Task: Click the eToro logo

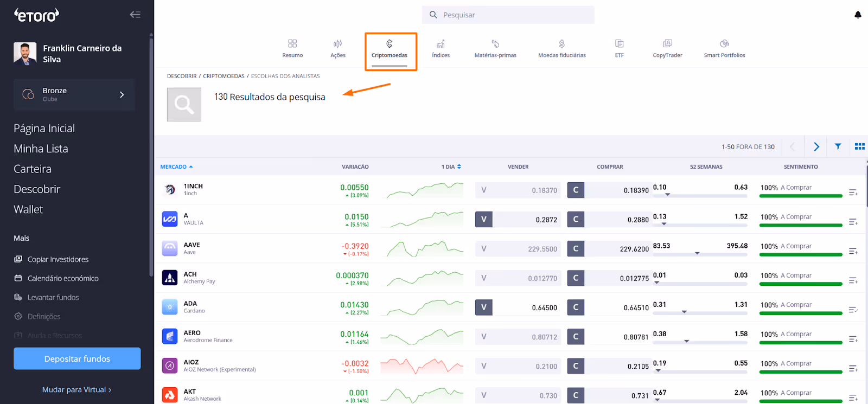Action: (x=36, y=15)
